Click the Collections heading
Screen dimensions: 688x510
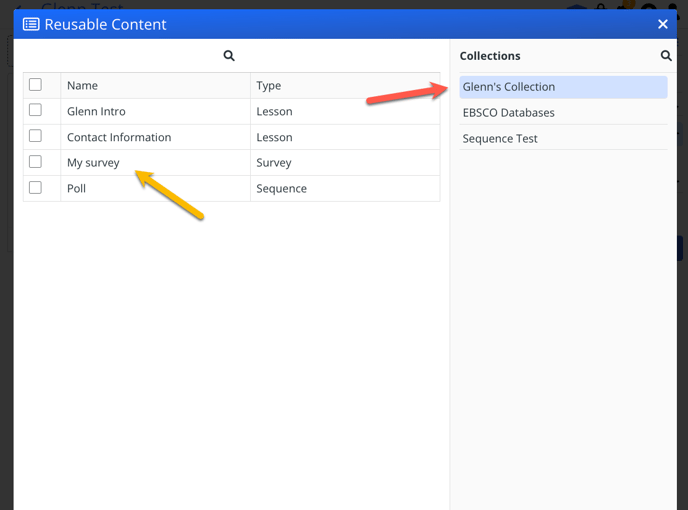coord(490,56)
